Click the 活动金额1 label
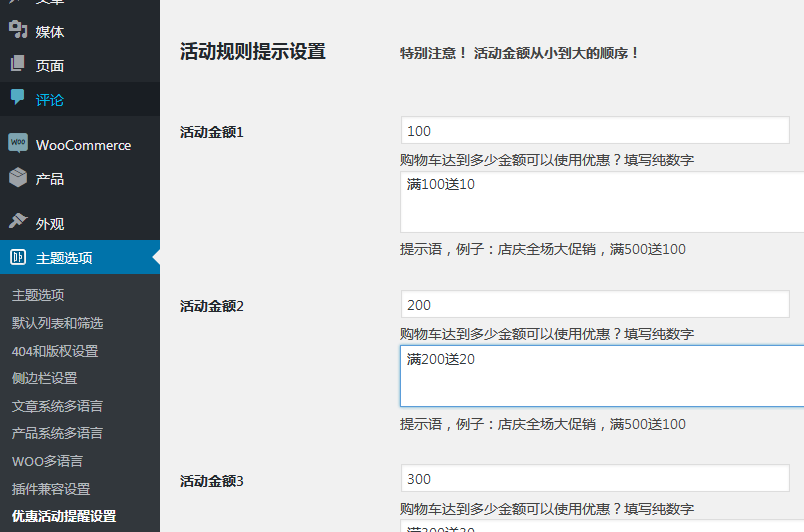The image size is (804, 532). [212, 132]
